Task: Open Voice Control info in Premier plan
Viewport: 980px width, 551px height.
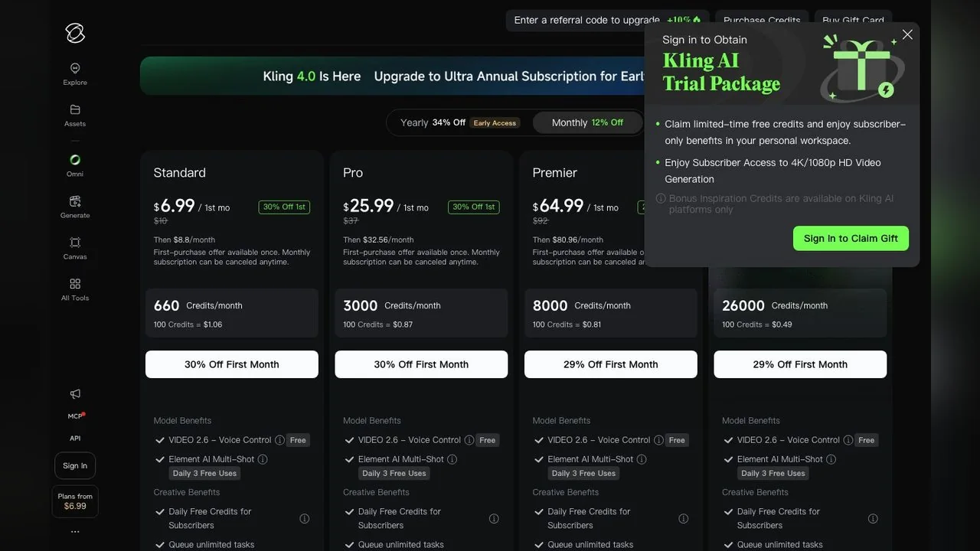Action: [x=658, y=440]
